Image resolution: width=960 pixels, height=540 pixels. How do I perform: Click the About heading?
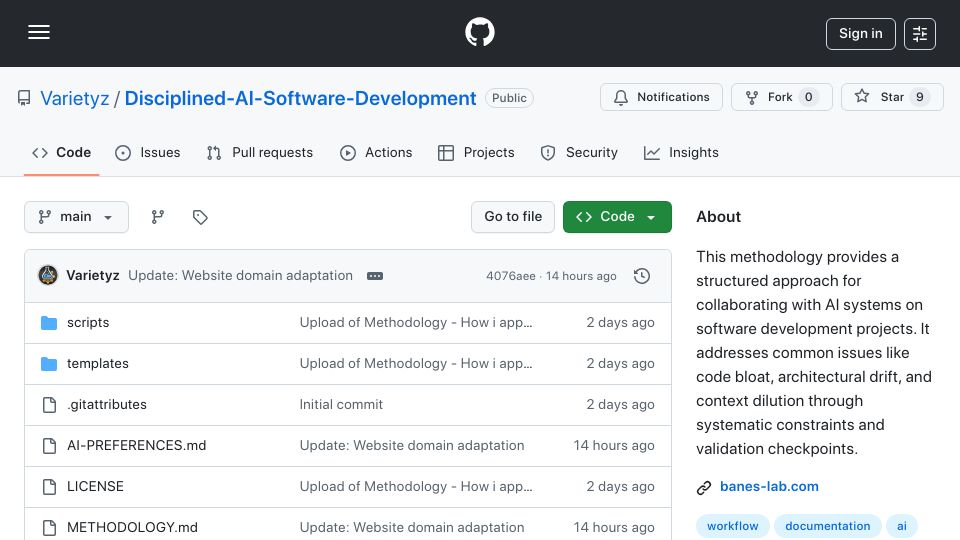click(x=718, y=217)
